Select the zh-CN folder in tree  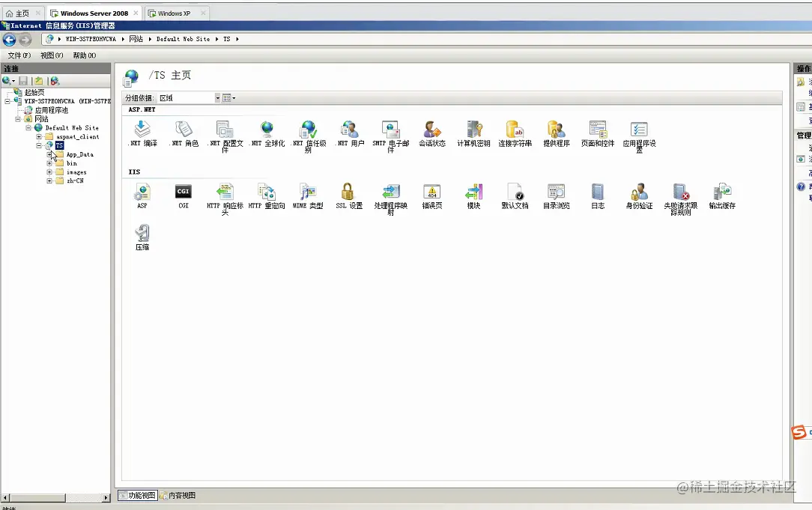click(75, 180)
